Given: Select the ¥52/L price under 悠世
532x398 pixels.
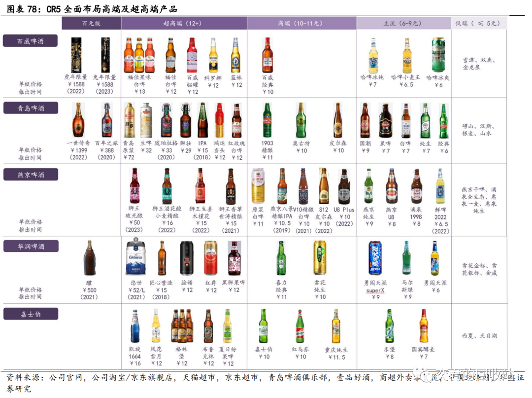Looking at the screenshot, I should tap(137, 290).
